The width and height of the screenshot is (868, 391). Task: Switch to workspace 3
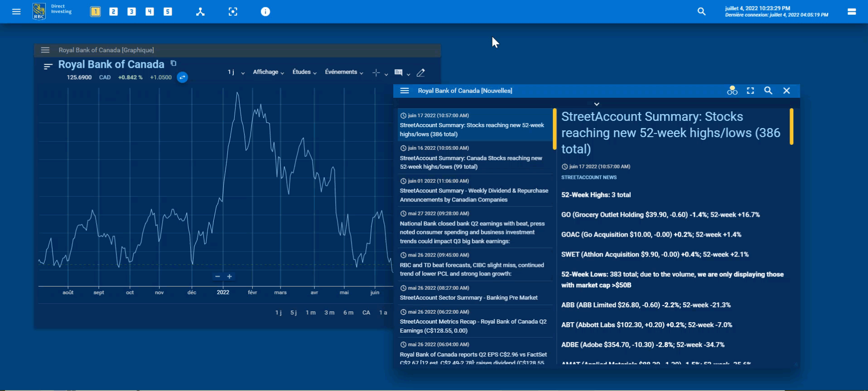131,12
